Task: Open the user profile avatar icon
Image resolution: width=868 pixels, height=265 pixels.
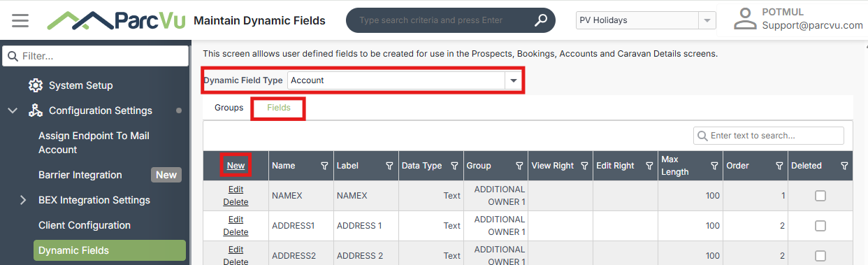Action: 746,19
